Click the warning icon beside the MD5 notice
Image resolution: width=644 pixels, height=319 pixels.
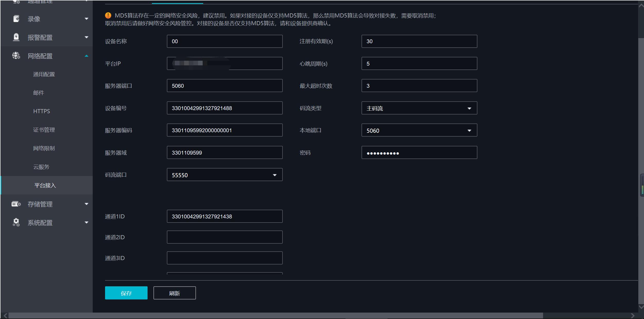[108, 15]
